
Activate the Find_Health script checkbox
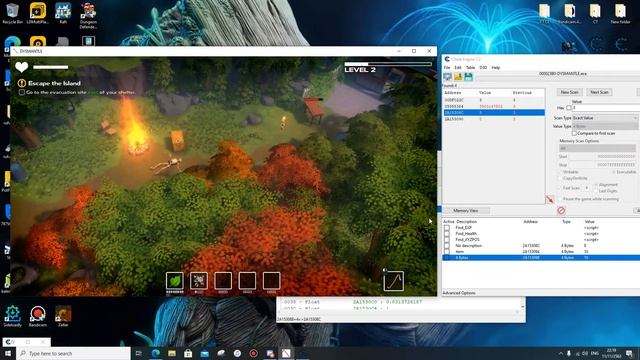click(447, 234)
